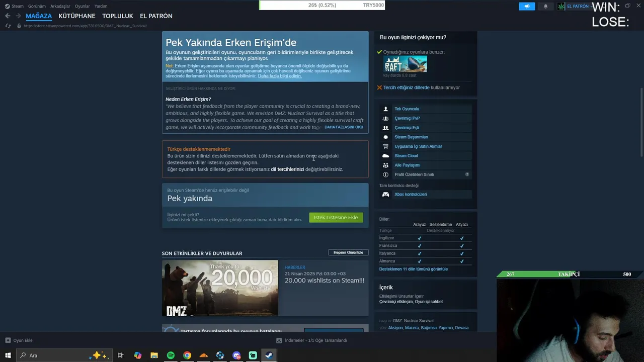Image resolution: width=644 pixels, height=362 pixels.
Task: Open İndirmeler downloads status
Action: [312, 340]
